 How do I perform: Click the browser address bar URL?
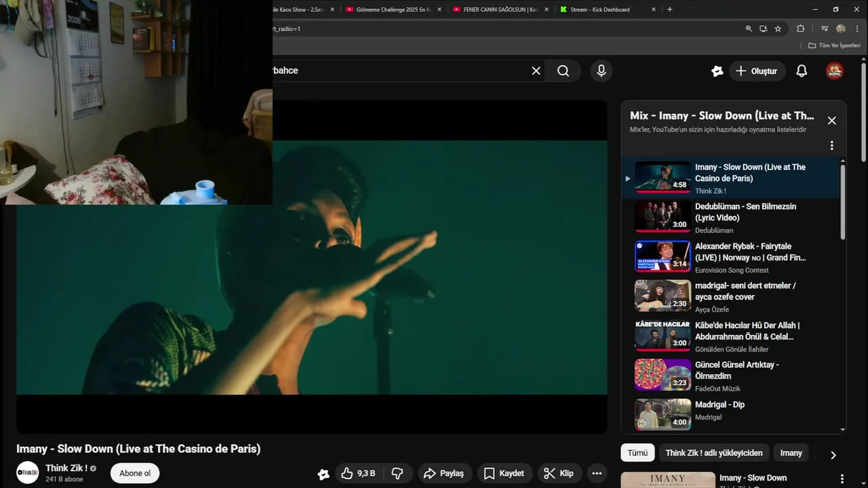pos(505,28)
